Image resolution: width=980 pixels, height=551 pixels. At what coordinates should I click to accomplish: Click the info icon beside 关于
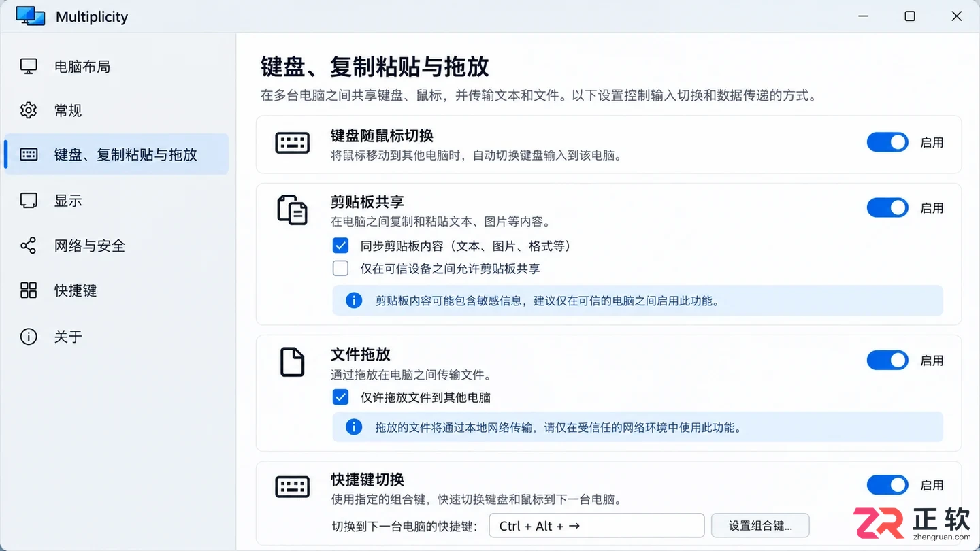[29, 337]
